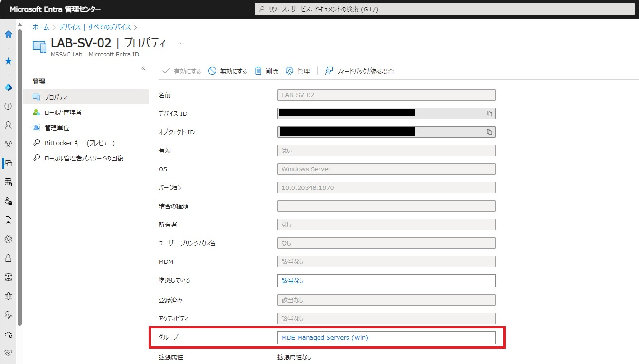Viewport: 639px width, 364px height.
Task: Click the 管理 section heading in side menu
Action: (x=39, y=82)
